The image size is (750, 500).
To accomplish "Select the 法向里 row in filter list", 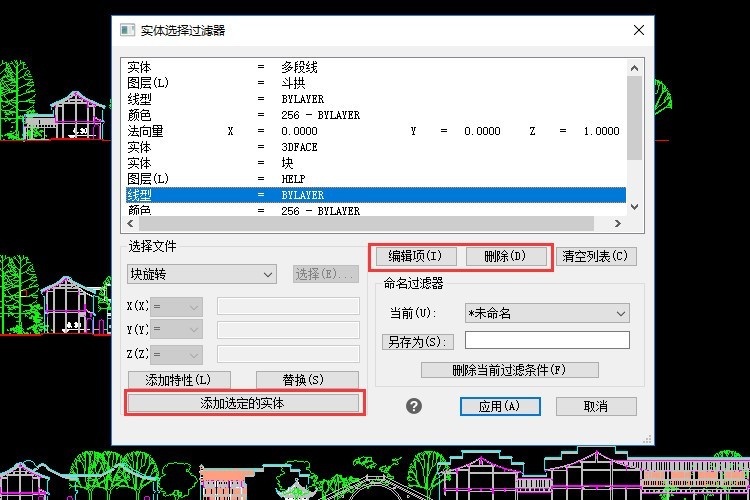I will click(x=375, y=131).
